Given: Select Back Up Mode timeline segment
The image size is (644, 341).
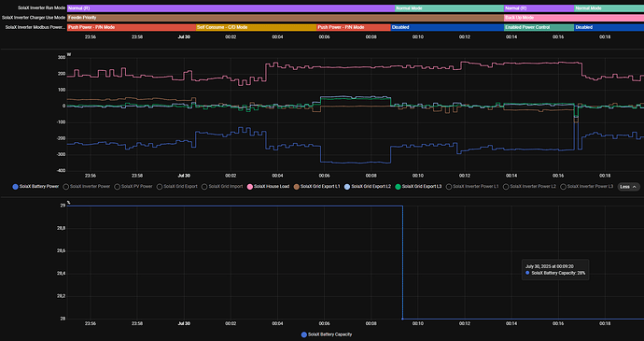Looking at the screenshot, I should click(574, 18).
